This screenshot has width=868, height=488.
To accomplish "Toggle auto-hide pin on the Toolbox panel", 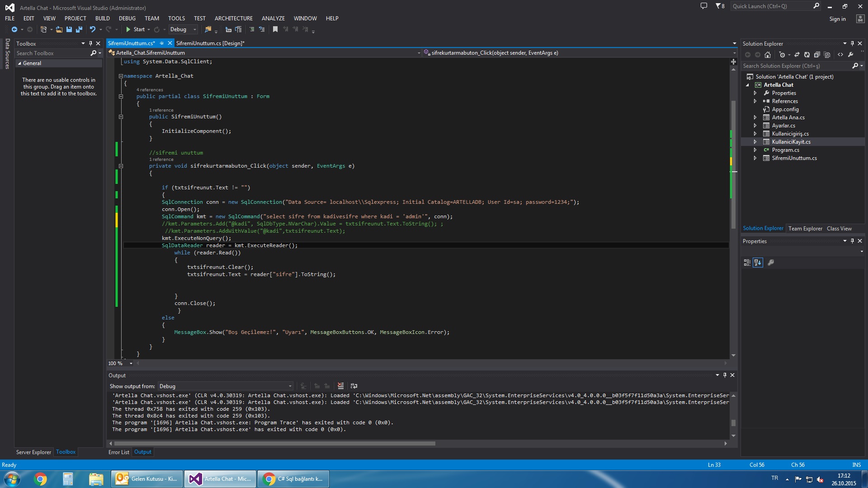I will (x=90, y=43).
